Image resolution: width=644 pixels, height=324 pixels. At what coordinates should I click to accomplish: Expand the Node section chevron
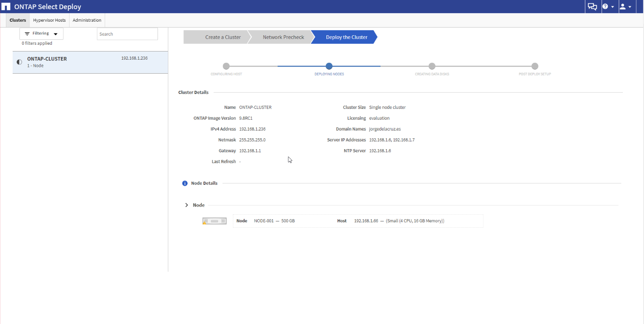pos(186,205)
